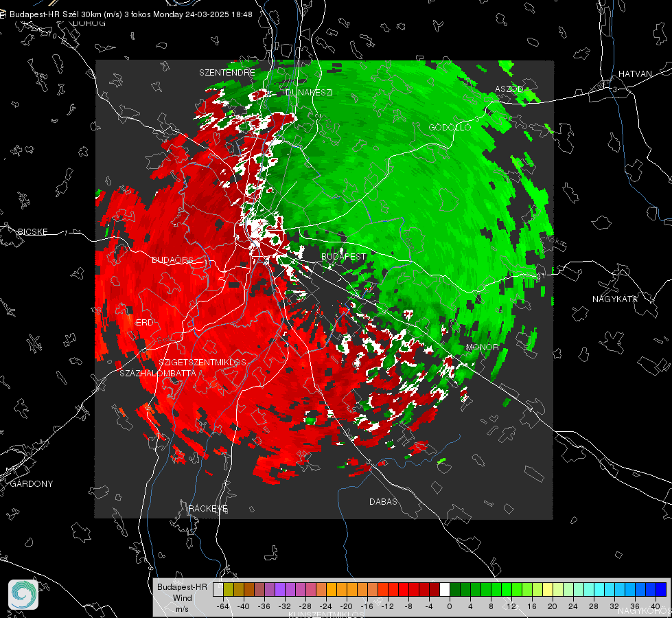672x618 pixels.
Task: Click the legend label Budapest-HR Wind m/s
Action: (x=182, y=598)
